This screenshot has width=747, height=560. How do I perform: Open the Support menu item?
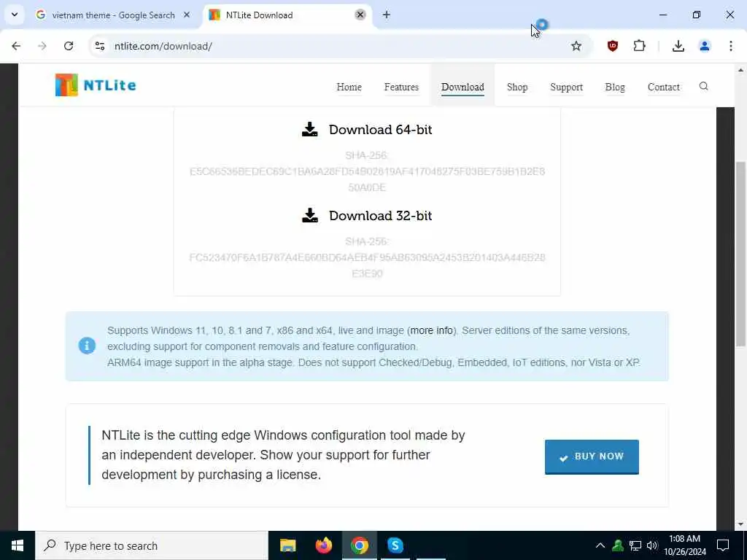[x=566, y=87]
